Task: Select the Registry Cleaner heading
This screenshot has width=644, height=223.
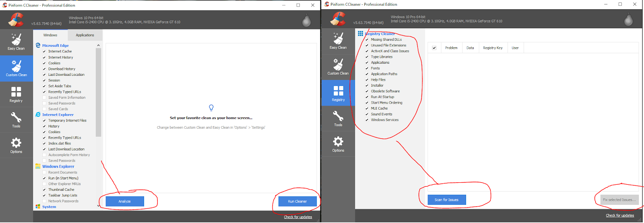Action: tap(380, 34)
